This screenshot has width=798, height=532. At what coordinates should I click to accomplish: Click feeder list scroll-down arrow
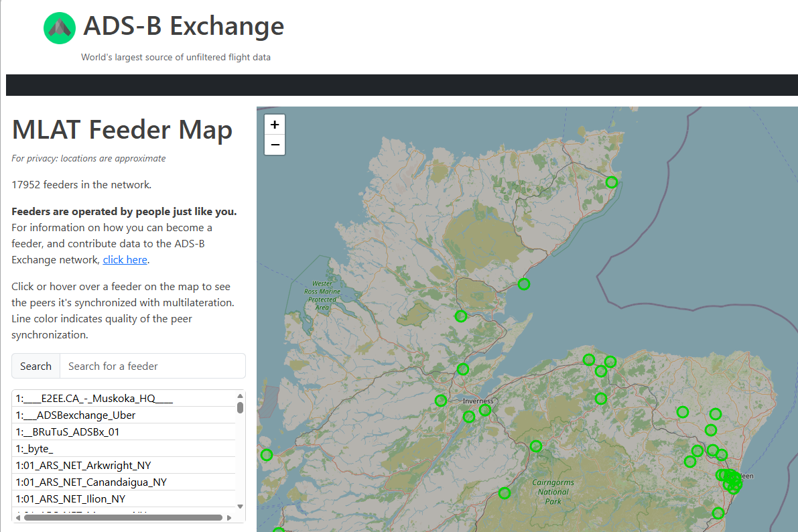241,506
